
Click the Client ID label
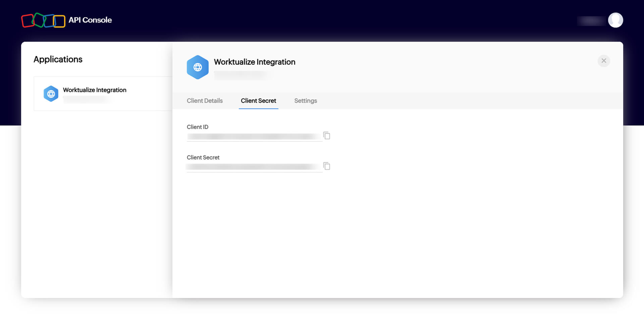click(x=198, y=127)
